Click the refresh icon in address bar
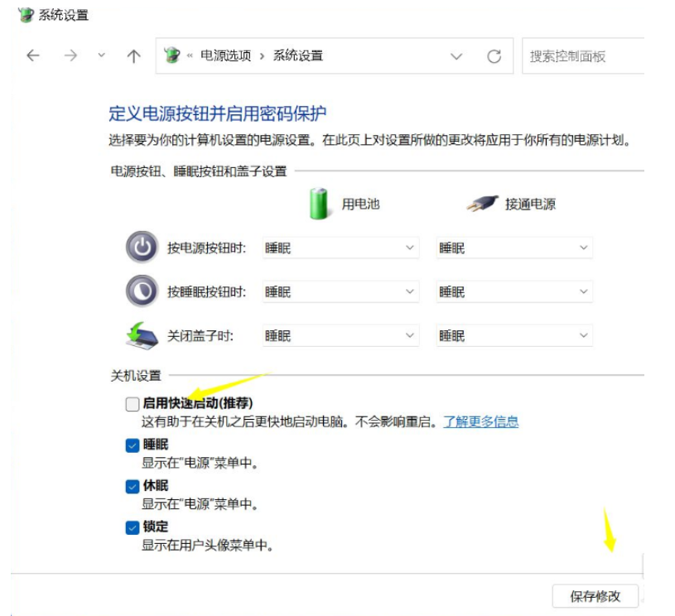Screen dimensions: 675x616 (x=494, y=56)
